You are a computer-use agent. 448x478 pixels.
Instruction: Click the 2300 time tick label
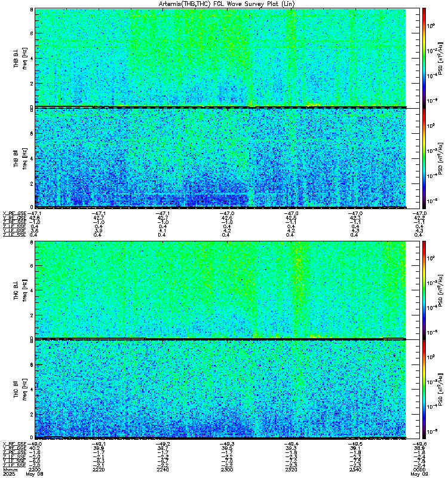[227, 470]
